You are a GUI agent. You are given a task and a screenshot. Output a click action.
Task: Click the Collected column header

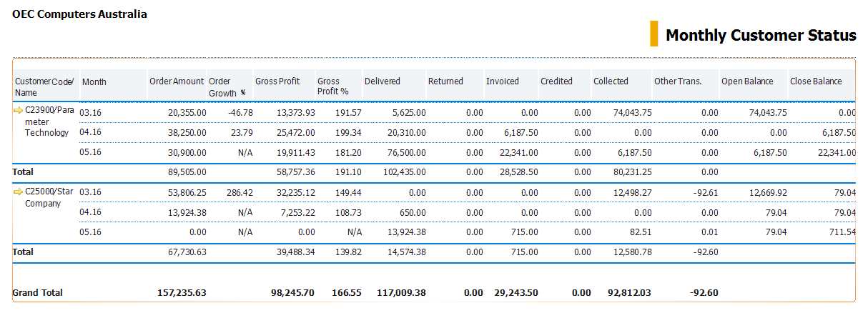tap(611, 81)
